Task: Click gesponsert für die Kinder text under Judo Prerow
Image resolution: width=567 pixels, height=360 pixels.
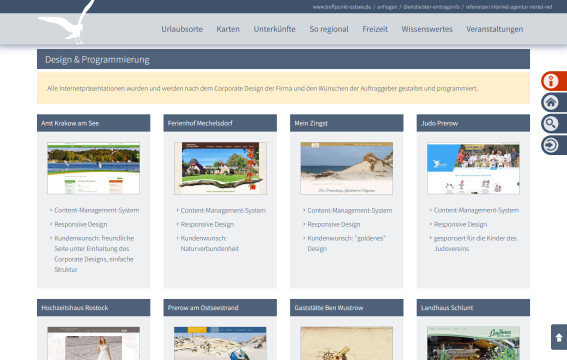Action: [475, 243]
